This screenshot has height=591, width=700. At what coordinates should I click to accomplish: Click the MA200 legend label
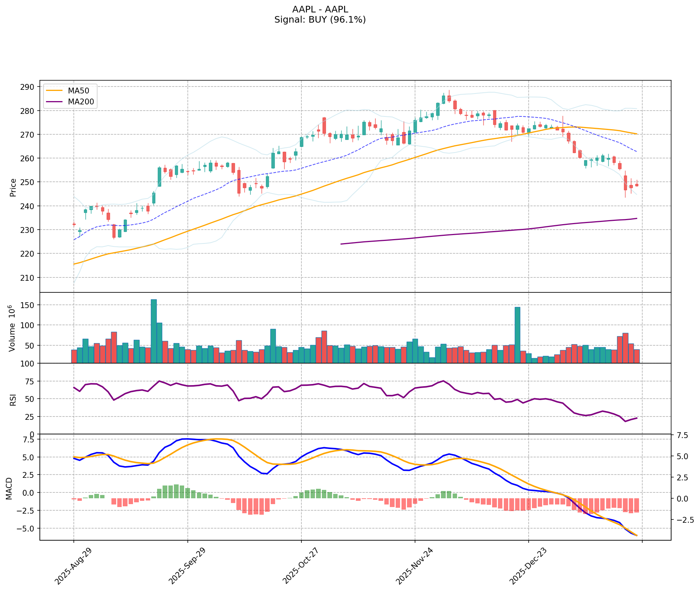click(81, 102)
